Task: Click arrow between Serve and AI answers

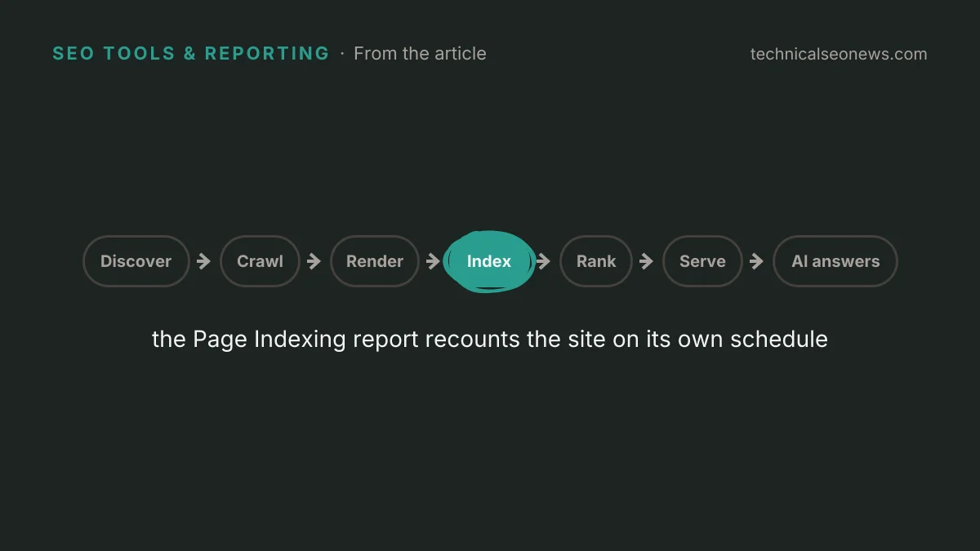Action: [x=757, y=261]
